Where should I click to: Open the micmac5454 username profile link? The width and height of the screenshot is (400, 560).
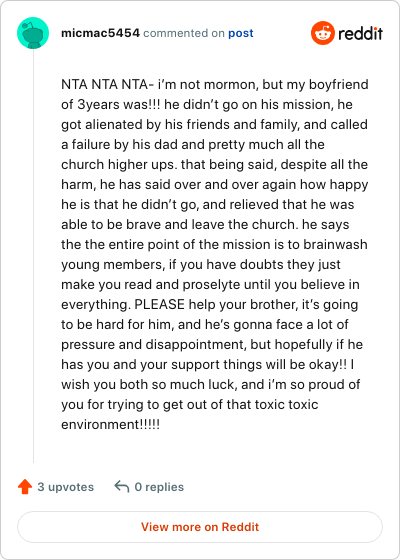(100, 33)
